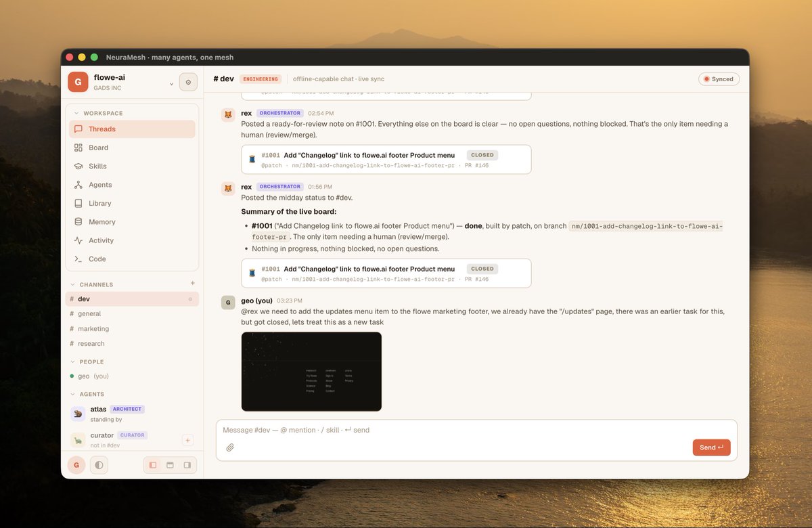
Task: Attach a file with the paperclip icon
Action: [230, 447]
